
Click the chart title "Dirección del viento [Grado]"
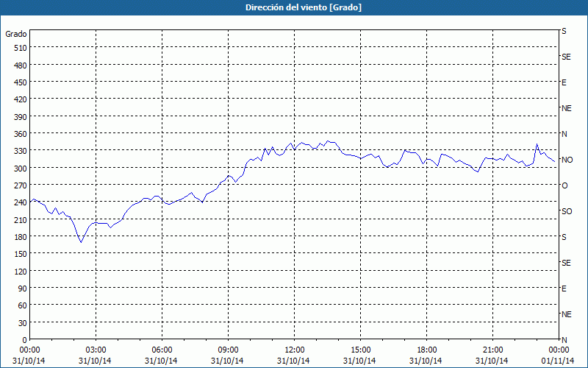pos(304,7)
